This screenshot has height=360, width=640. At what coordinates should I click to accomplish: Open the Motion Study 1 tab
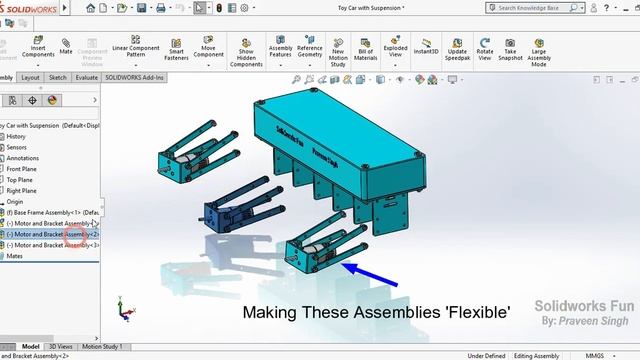click(102, 347)
